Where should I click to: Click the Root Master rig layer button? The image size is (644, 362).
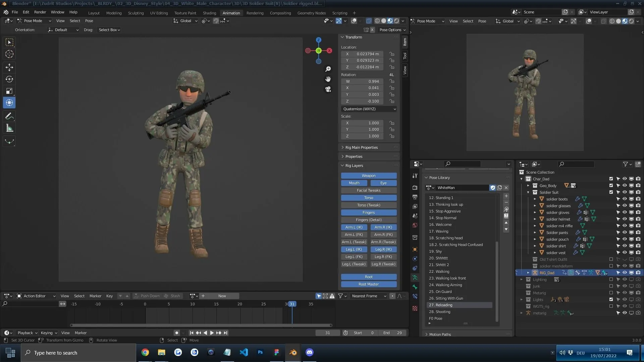369,284
